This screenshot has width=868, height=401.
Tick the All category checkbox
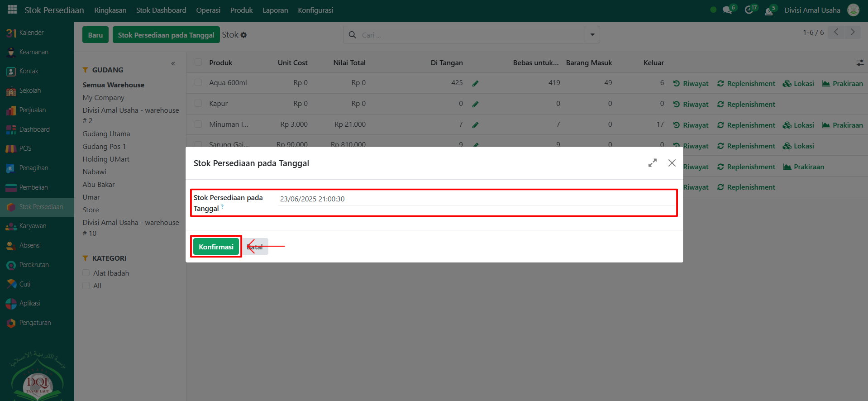(86, 286)
